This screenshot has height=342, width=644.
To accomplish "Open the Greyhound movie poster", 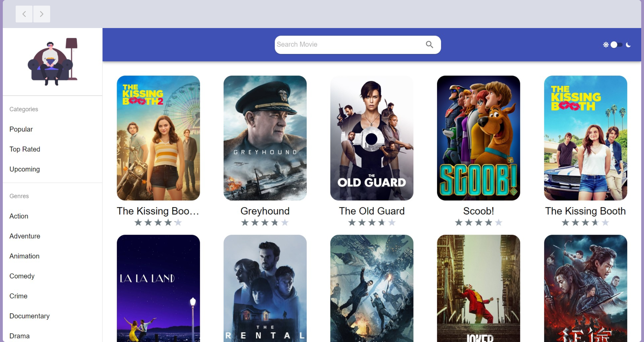I will (x=265, y=138).
